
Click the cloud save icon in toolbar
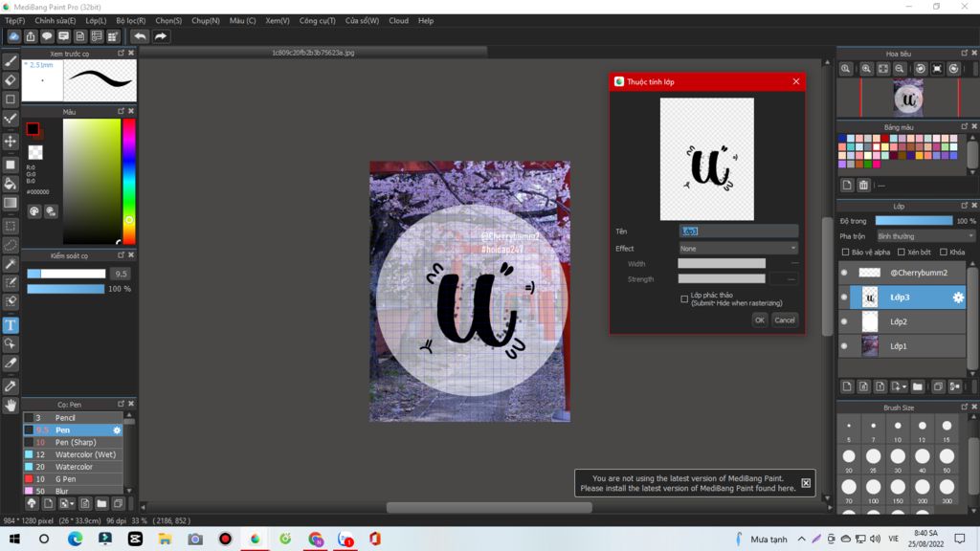13,36
